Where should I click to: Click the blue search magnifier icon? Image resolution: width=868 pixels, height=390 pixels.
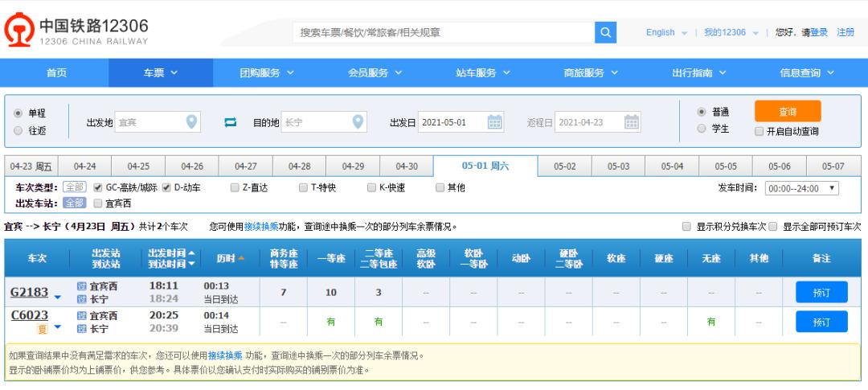point(605,32)
